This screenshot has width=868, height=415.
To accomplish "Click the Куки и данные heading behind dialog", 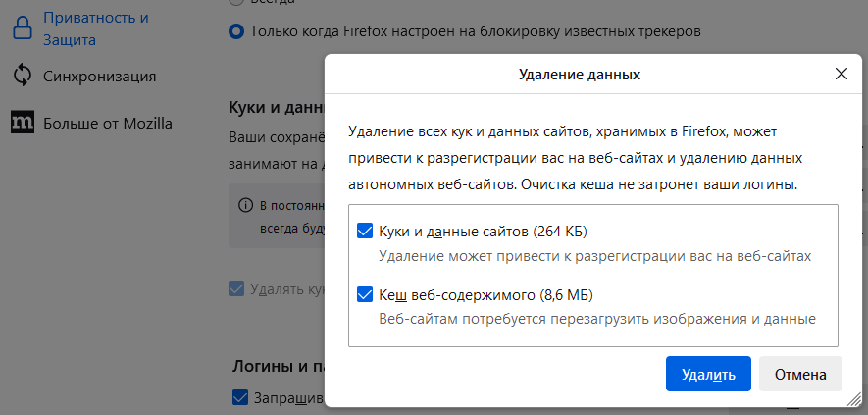I will (277, 107).
